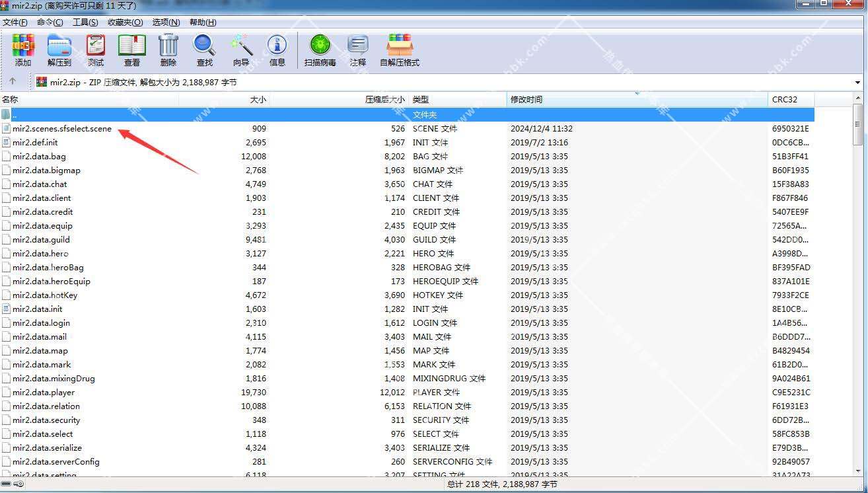Click the WinRAR title bar icon
The width and height of the screenshot is (868, 493).
tap(6, 5)
